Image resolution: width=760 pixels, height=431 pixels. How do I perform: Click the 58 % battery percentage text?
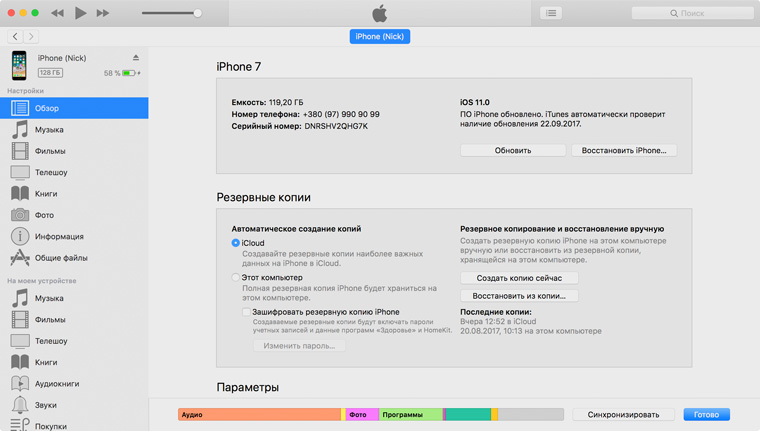pyautogui.click(x=111, y=73)
